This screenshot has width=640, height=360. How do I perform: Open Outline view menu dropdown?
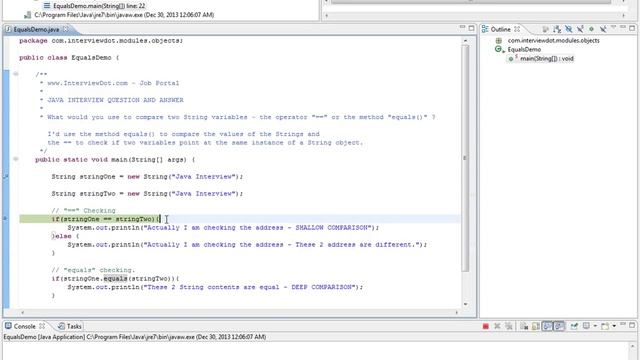(x=613, y=28)
